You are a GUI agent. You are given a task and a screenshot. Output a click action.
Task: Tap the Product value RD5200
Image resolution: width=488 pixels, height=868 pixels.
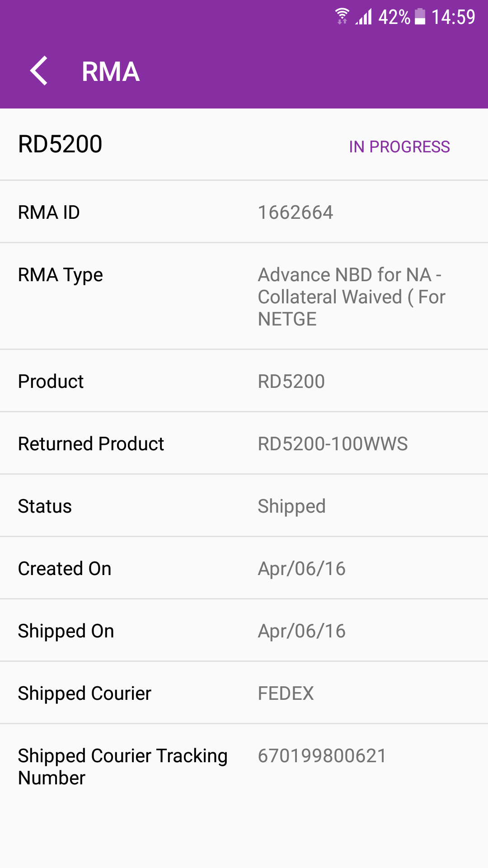291,382
